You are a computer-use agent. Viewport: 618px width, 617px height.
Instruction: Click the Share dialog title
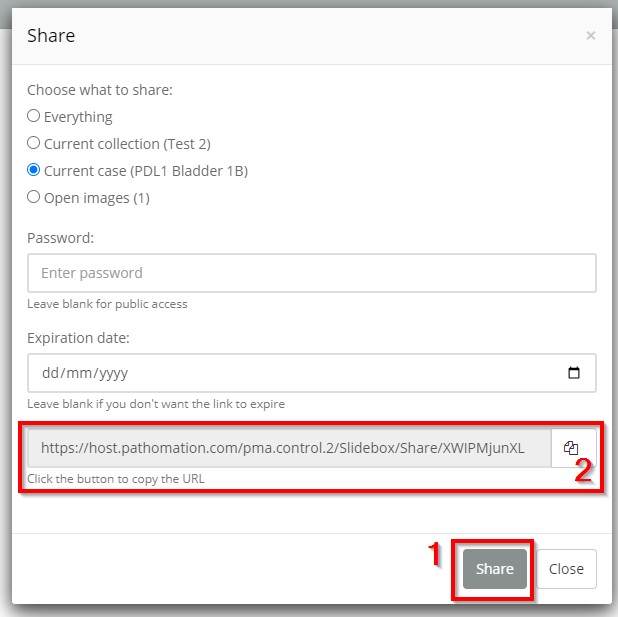(x=51, y=36)
